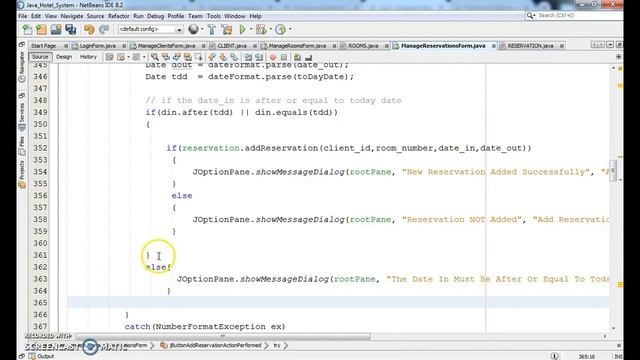Click the green Run Project icon
This screenshot has height=360, width=640.
click(242, 29)
